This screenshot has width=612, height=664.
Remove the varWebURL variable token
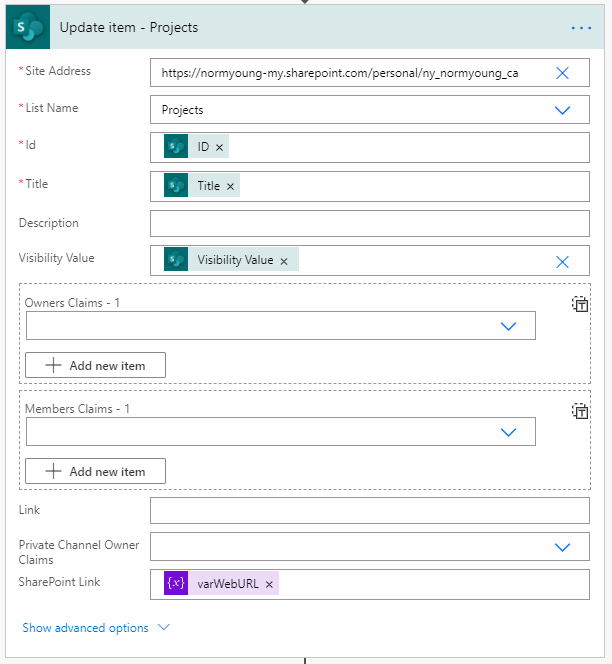pyautogui.click(x=269, y=584)
